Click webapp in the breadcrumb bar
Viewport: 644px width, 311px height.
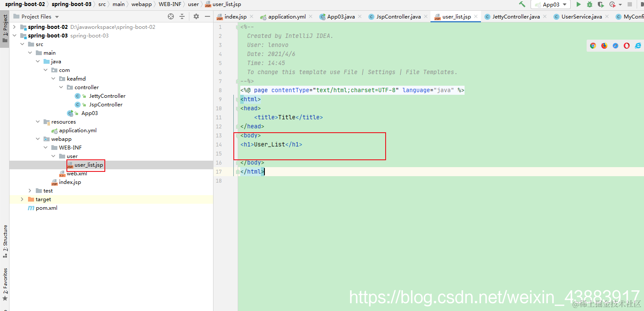click(141, 4)
